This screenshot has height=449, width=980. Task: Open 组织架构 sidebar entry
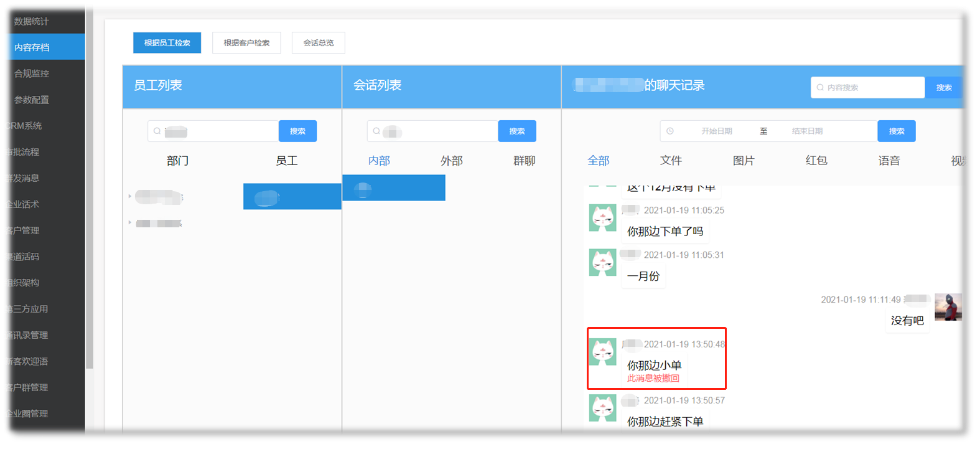(x=22, y=283)
